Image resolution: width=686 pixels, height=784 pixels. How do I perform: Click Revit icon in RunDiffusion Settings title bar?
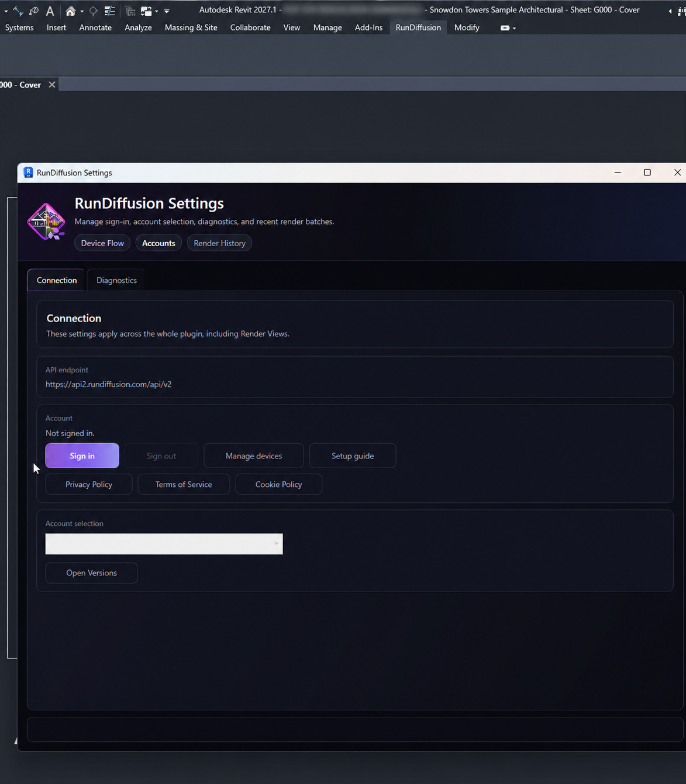(x=28, y=172)
